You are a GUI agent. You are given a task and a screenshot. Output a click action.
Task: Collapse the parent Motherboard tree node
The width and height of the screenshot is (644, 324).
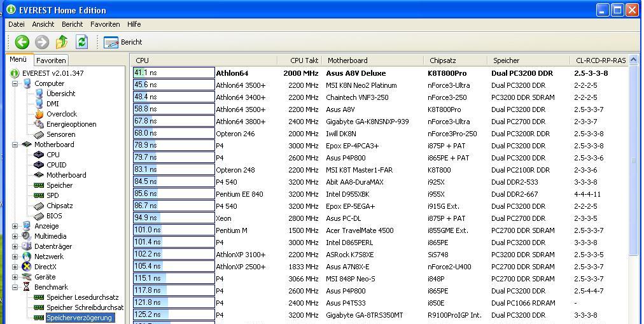coord(15,144)
